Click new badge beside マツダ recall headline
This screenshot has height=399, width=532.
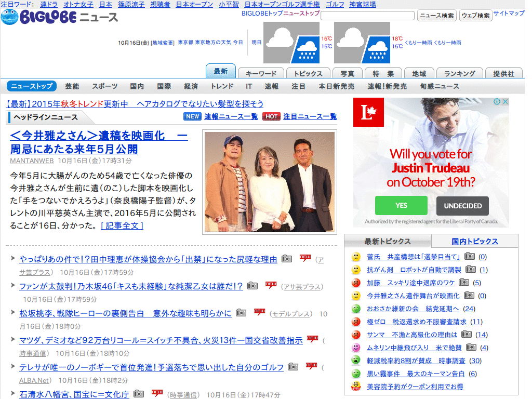(x=312, y=339)
